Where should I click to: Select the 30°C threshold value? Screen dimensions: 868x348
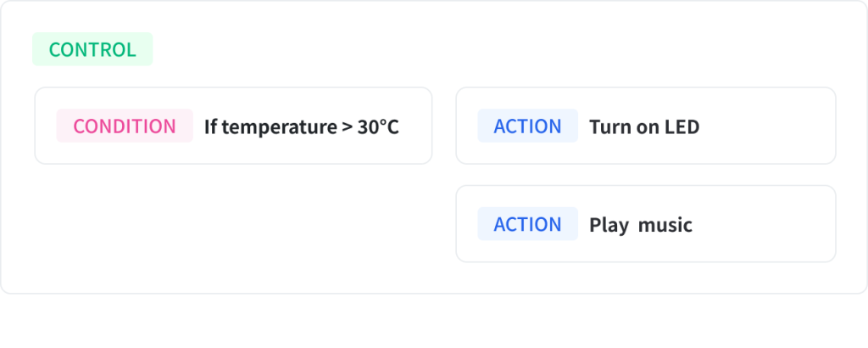pyautogui.click(x=378, y=127)
